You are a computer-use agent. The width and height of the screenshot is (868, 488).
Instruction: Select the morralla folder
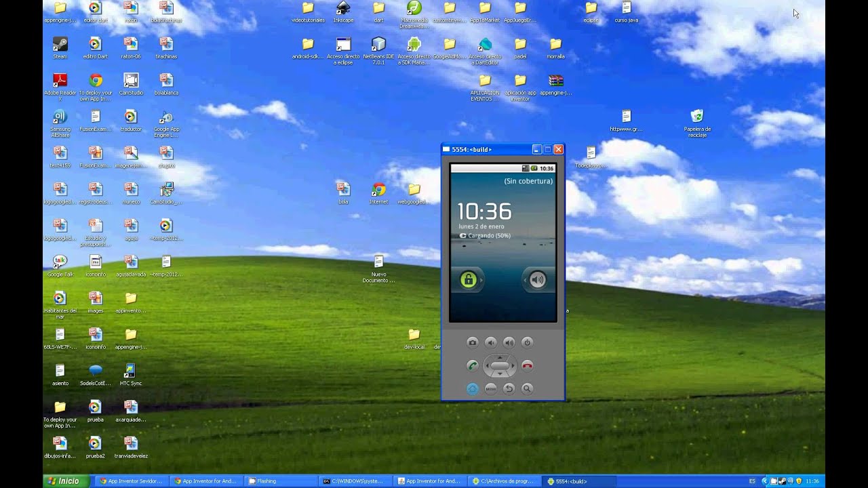[555, 48]
